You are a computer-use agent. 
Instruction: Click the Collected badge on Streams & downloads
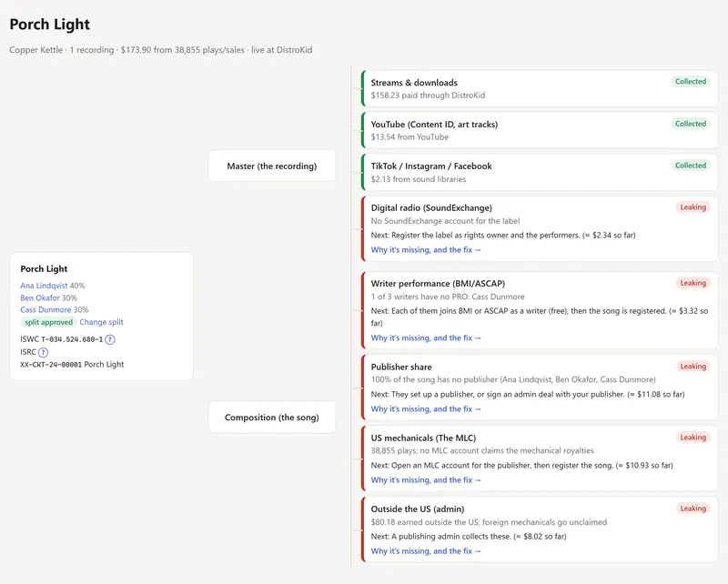691,82
